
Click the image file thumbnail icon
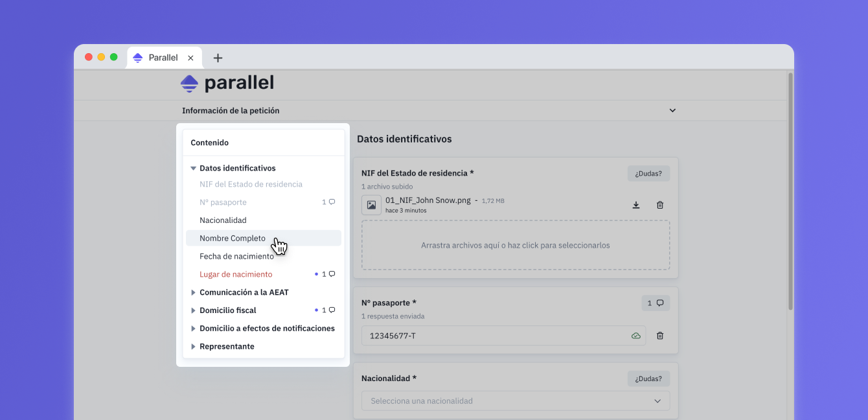point(371,205)
